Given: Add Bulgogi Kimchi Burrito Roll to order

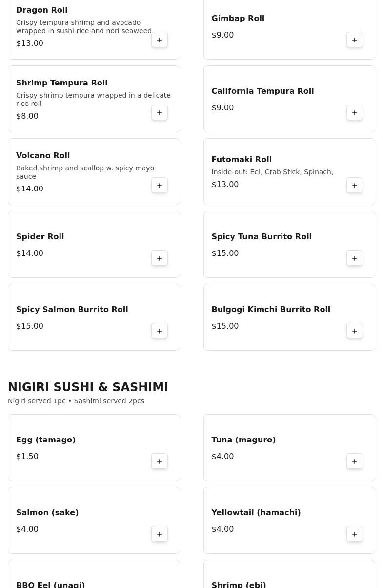Looking at the screenshot, I should [355, 331].
